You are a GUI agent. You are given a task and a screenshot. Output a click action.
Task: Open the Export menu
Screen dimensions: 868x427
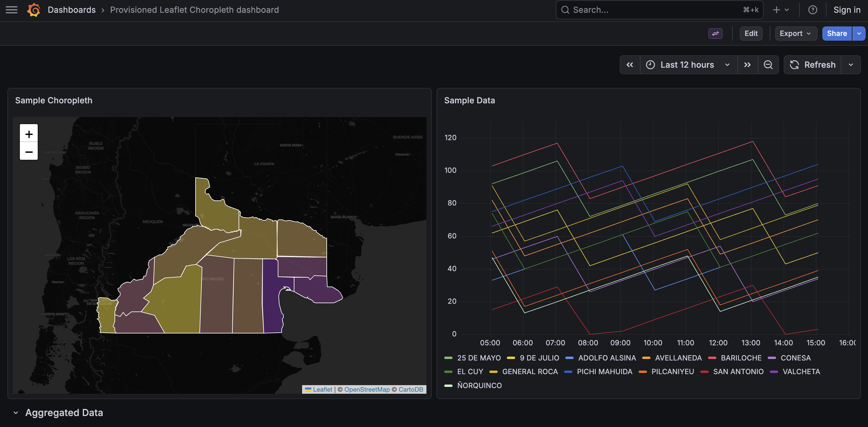[795, 33]
